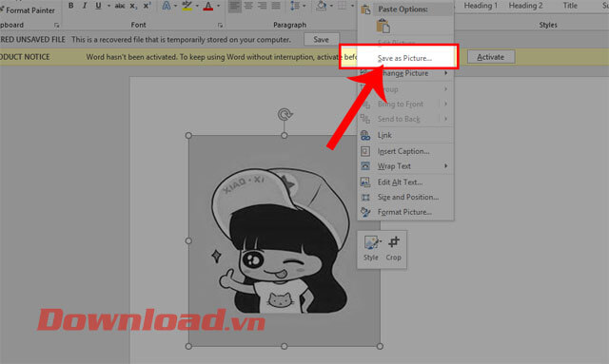Toggle Underline formatting
The image size is (609, 364).
(x=98, y=6)
